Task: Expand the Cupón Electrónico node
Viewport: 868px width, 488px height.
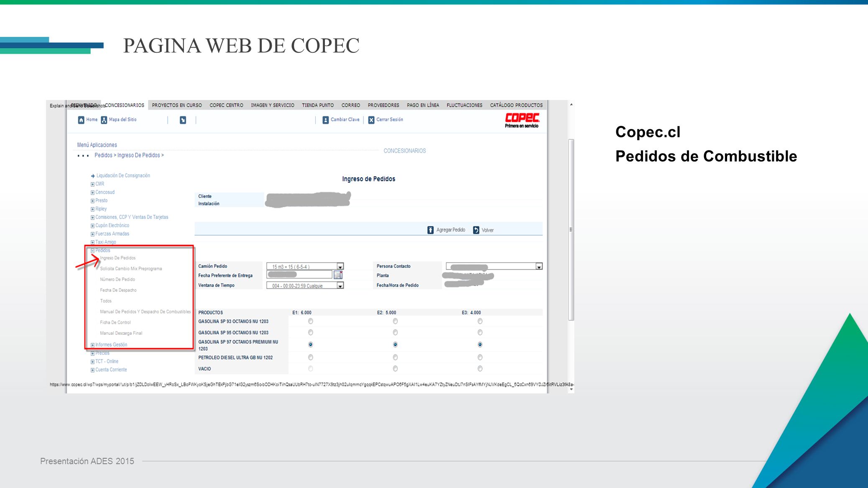Action: click(92, 226)
